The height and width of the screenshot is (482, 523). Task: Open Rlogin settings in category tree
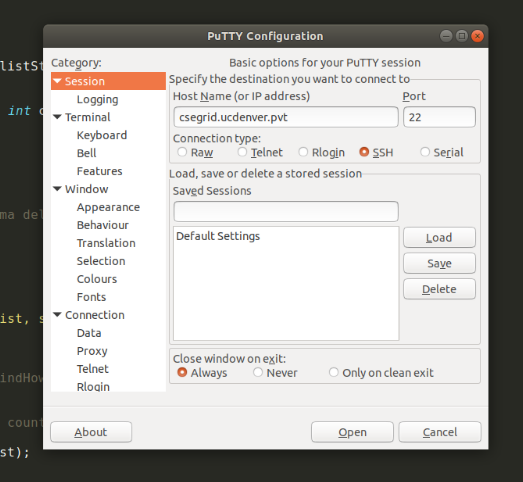(93, 387)
